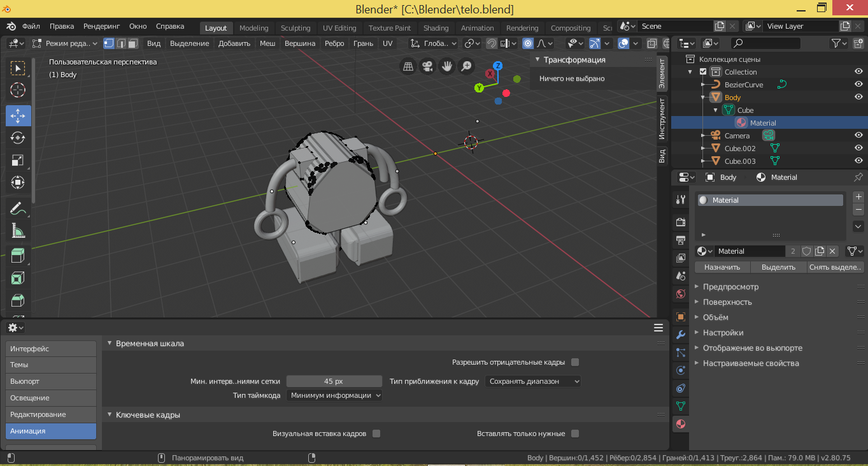Image resolution: width=868 pixels, height=466 pixels.
Task: Open the 'Рендеринг' menu
Action: 102,26
